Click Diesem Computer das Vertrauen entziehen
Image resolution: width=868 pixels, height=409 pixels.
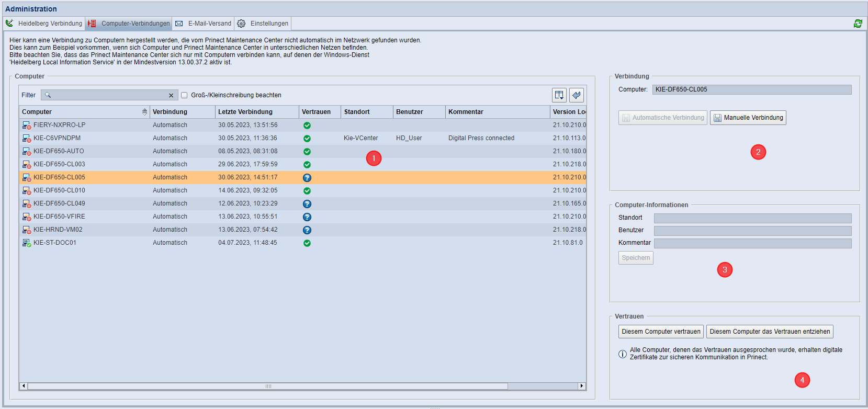point(770,332)
